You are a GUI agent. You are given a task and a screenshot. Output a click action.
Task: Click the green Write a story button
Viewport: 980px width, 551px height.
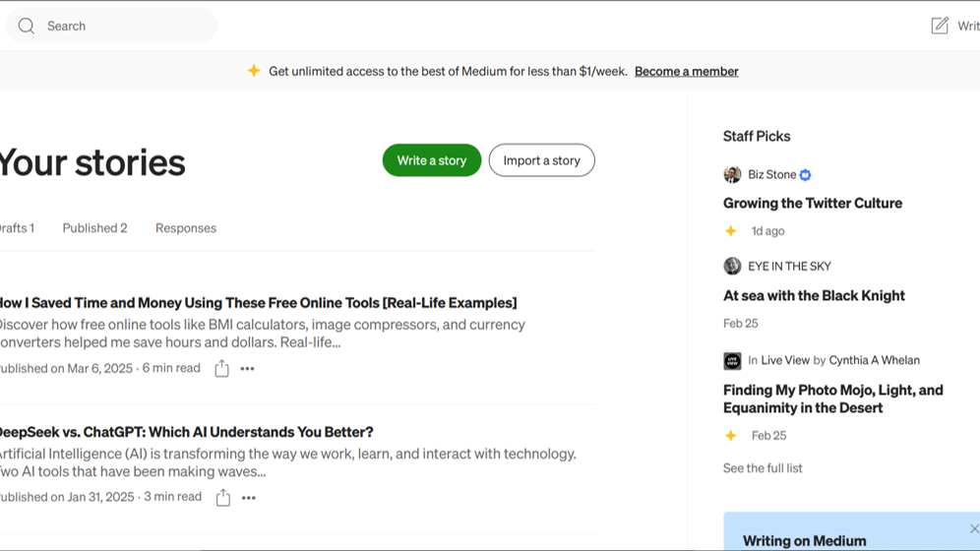(x=432, y=160)
